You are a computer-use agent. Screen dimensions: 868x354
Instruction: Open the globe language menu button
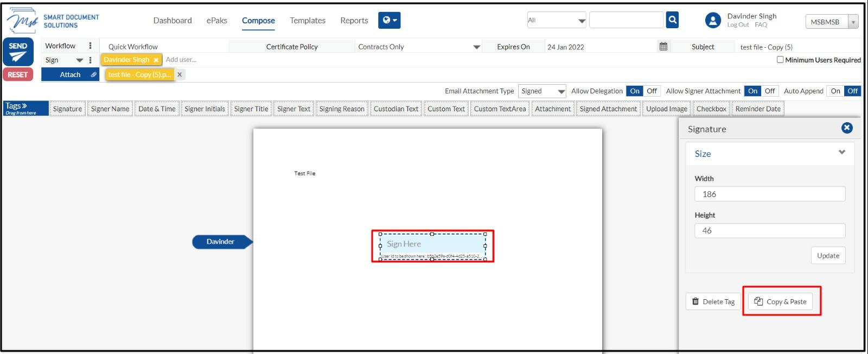point(389,20)
